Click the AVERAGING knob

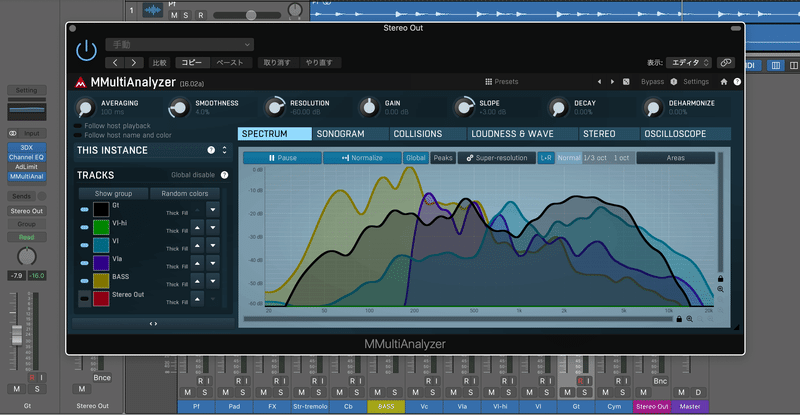[x=85, y=108]
